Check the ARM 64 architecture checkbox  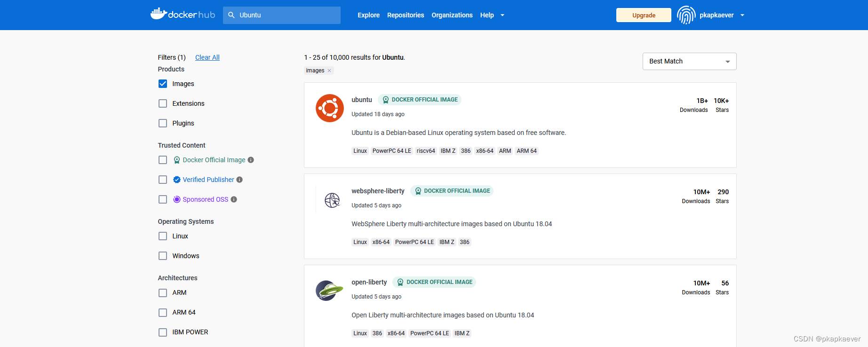[x=163, y=313]
